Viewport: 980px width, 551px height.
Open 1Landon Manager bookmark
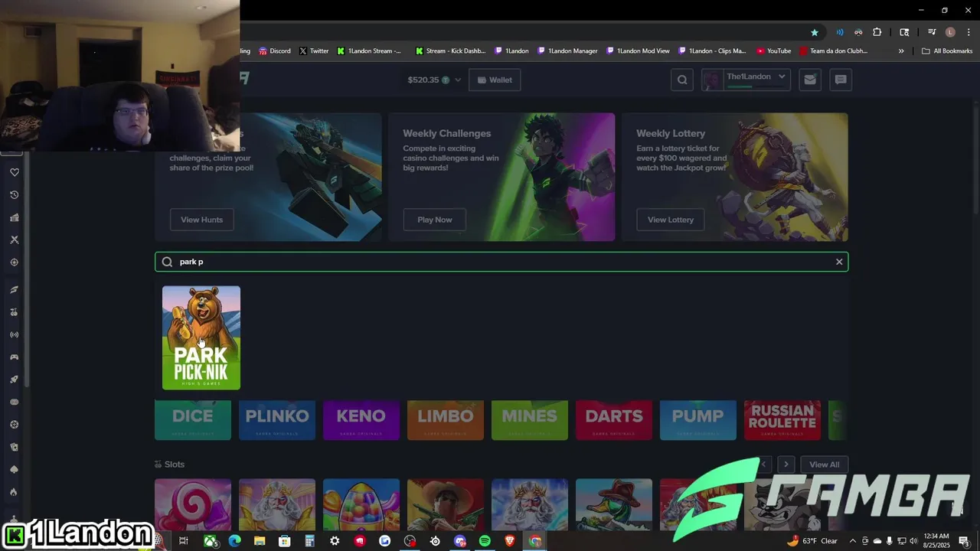(x=567, y=51)
